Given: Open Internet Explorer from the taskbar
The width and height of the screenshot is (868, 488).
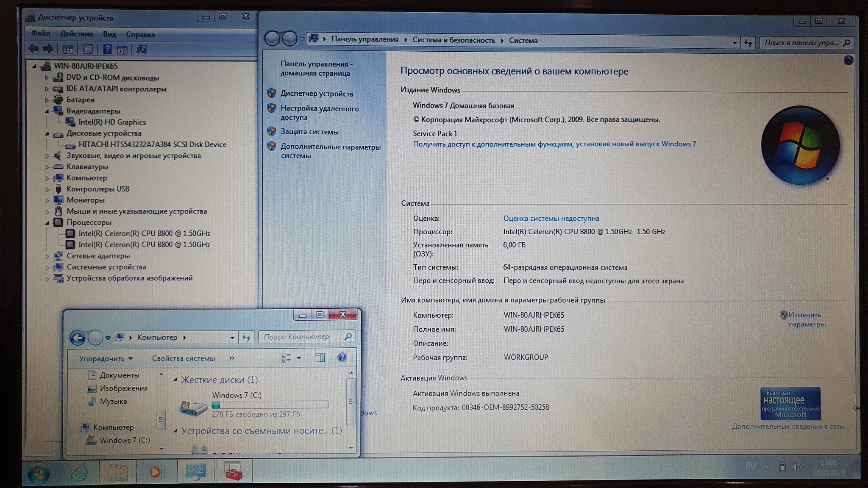Looking at the screenshot, I should tap(79, 472).
